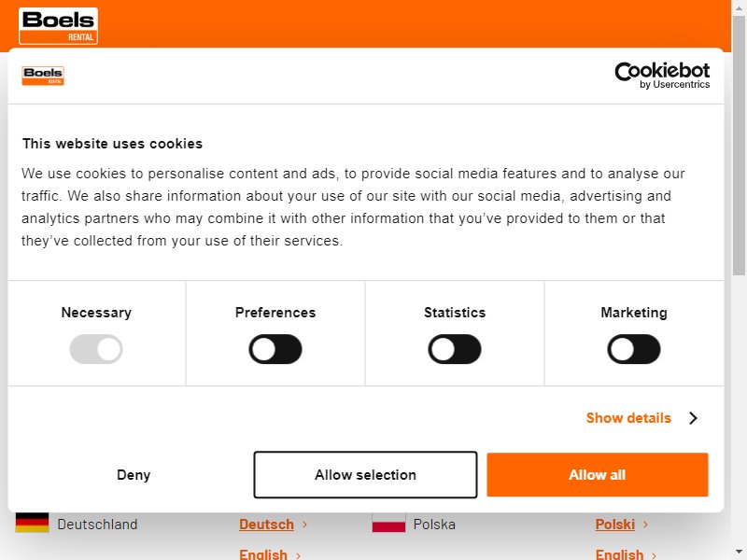Click the Boels Rental header logo
747x560 pixels.
click(58, 26)
